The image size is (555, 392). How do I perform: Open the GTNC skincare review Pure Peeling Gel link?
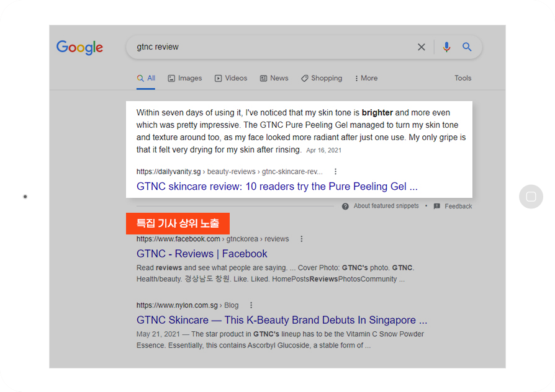[277, 187]
